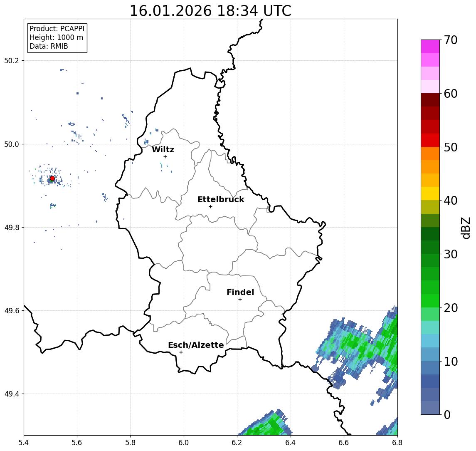The width and height of the screenshot is (476, 451).
Task: Click the colorbar tick label 20
Action: pos(451,308)
